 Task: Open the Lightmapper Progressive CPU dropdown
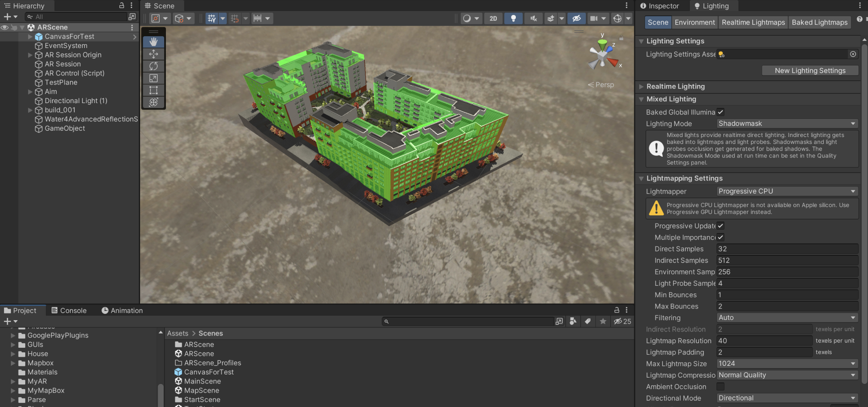coord(787,191)
